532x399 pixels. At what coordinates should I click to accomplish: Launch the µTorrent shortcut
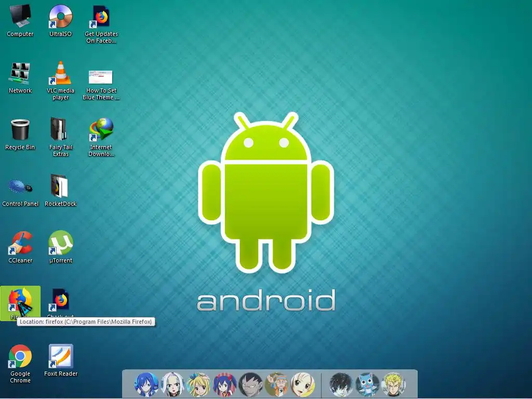pos(60,247)
